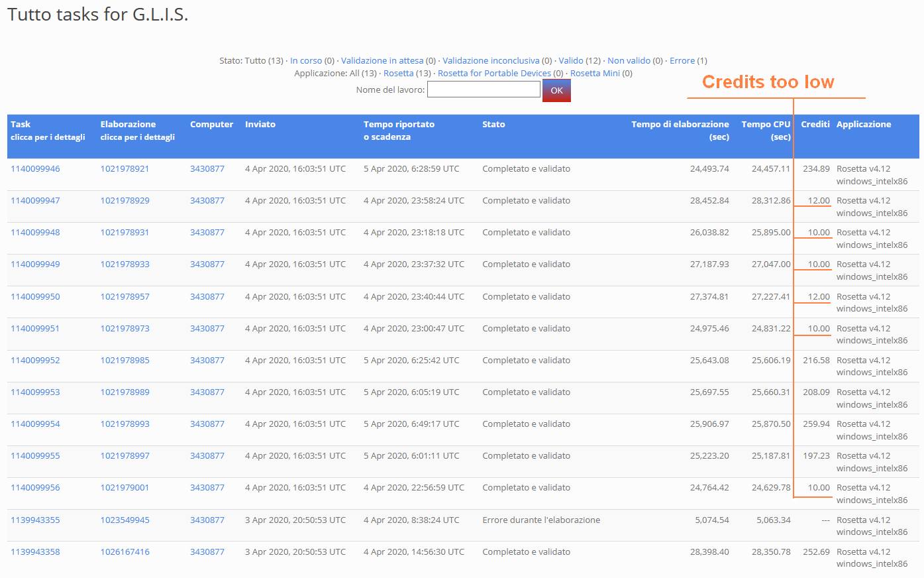Click the 5,074.54 elaboration time cell
Image resolution: width=924 pixels, height=578 pixels.
[711, 520]
